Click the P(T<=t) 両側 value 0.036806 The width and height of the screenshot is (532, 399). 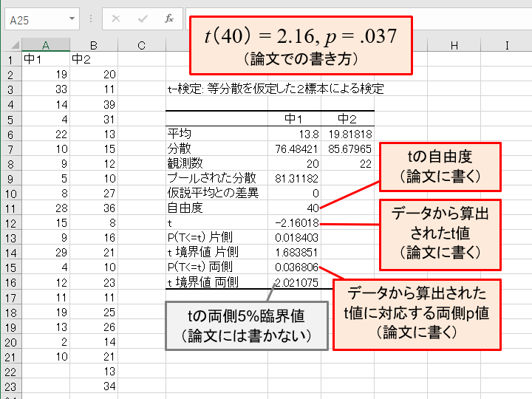pyautogui.click(x=294, y=267)
